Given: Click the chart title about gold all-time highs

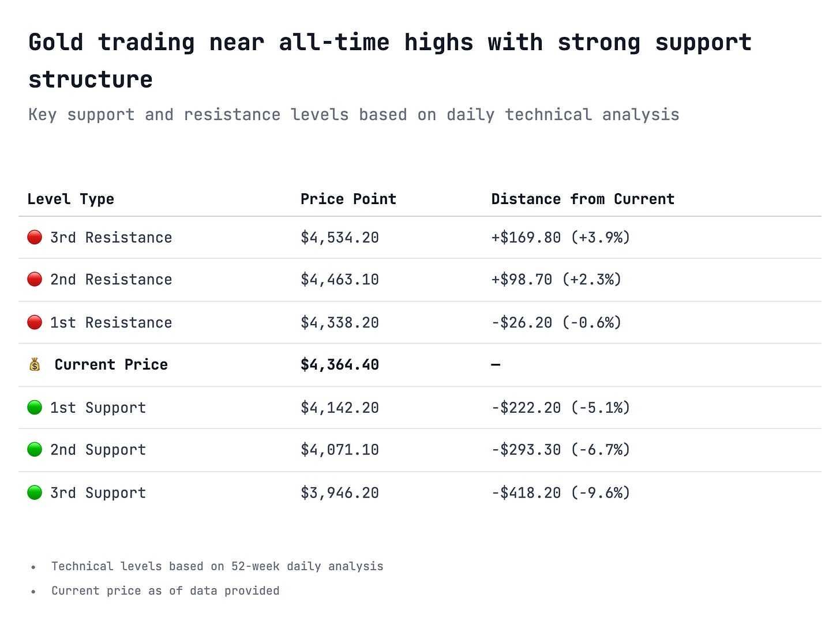Looking at the screenshot, I should tap(390, 61).
